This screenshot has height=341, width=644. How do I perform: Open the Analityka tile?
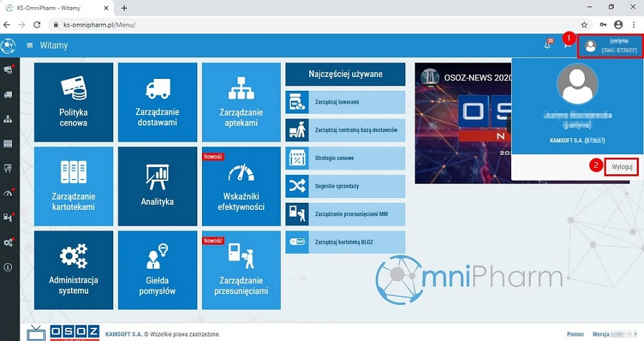click(x=157, y=186)
